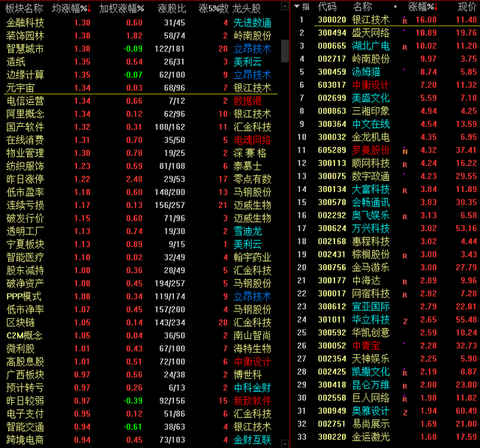Select the 跨境电商 sector row
This screenshot has width=480, height=448.
click(x=141, y=440)
